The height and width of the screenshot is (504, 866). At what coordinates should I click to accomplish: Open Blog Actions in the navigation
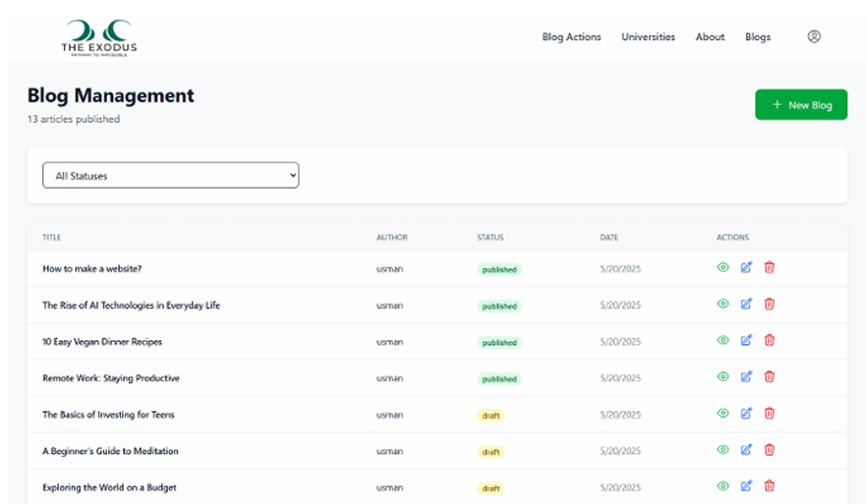click(x=571, y=37)
